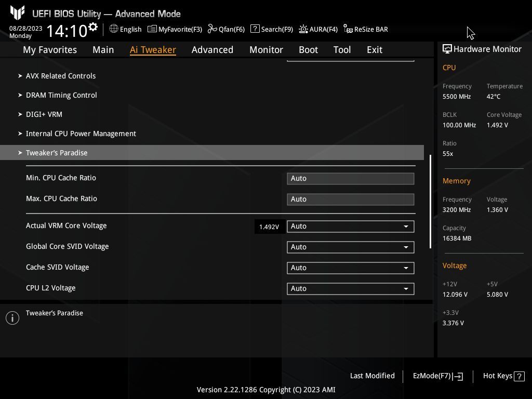Open the Monitor tab
The image size is (532, 399).
point(266,49)
